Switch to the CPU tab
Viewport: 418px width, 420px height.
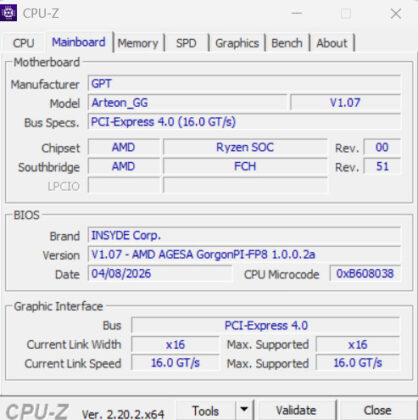tap(23, 43)
